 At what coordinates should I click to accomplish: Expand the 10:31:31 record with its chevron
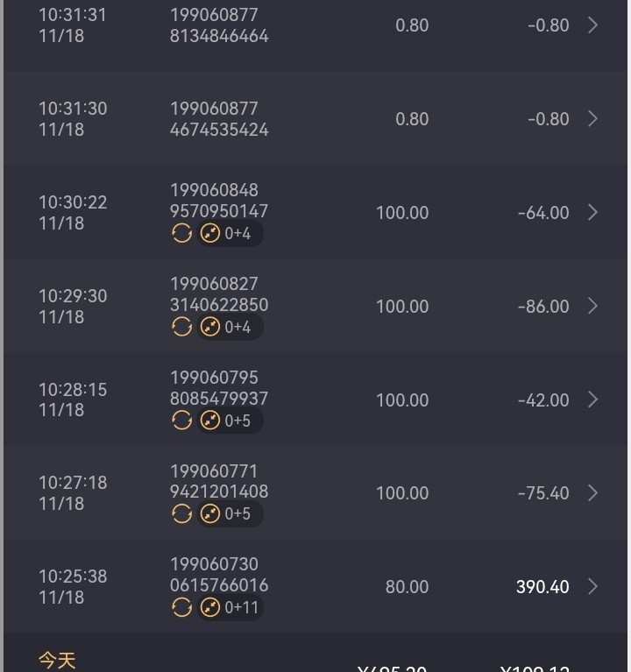click(593, 25)
